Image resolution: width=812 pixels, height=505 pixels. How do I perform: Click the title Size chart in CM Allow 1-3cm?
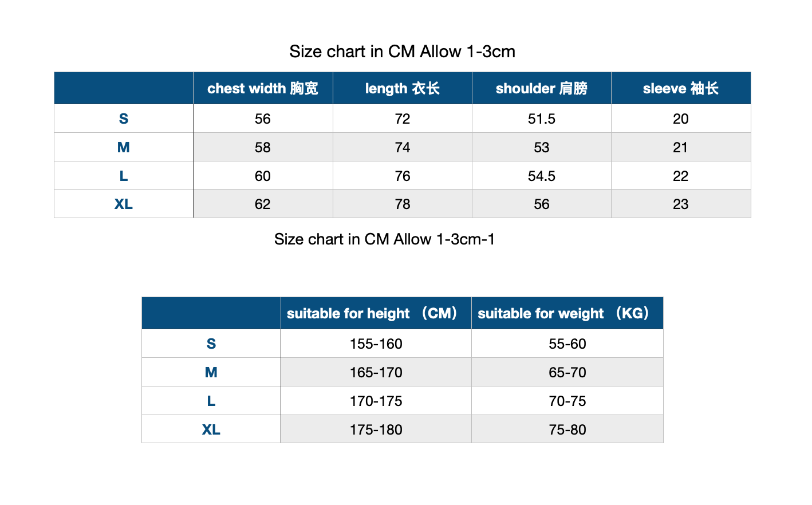[x=403, y=52]
